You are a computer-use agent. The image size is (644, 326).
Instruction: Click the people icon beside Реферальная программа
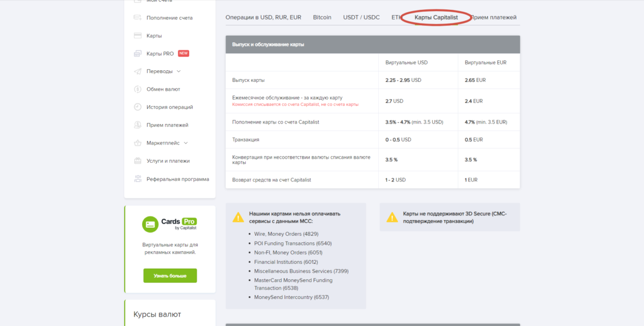138,179
